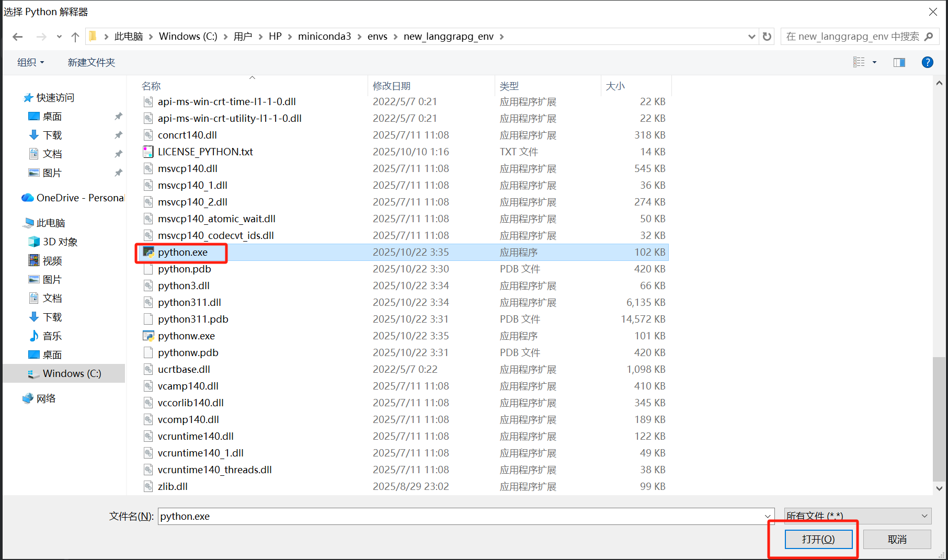This screenshot has width=948, height=560.
Task: Click the 文件名 input field
Action: point(460,516)
